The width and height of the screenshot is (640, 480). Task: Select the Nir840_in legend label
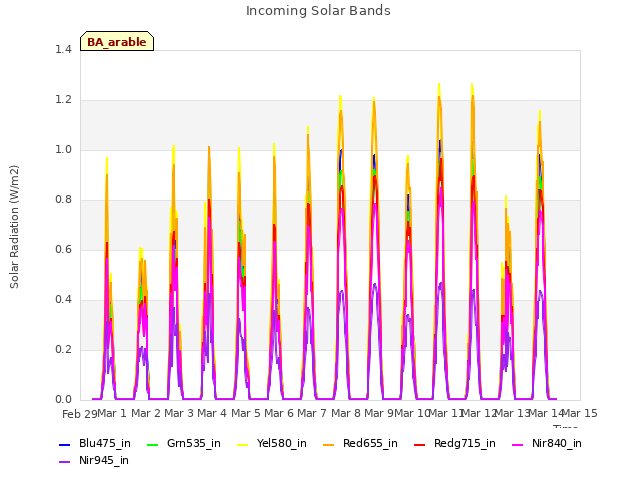point(557,444)
